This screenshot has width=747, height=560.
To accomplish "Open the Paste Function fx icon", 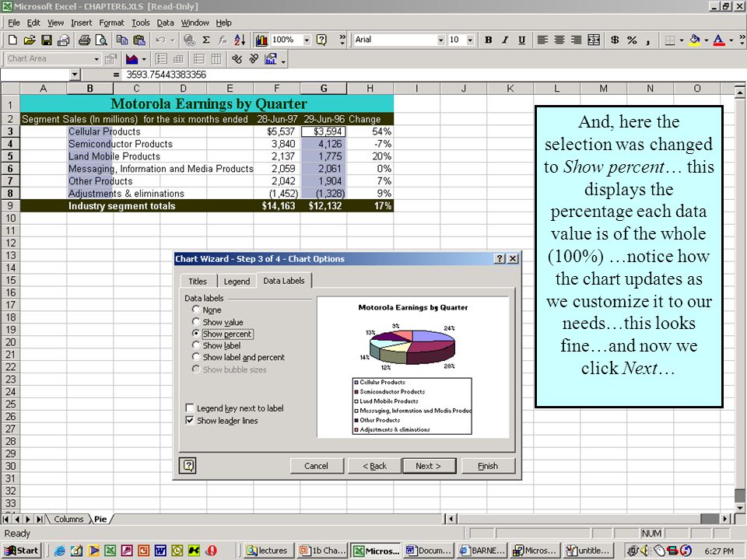I will [x=223, y=40].
